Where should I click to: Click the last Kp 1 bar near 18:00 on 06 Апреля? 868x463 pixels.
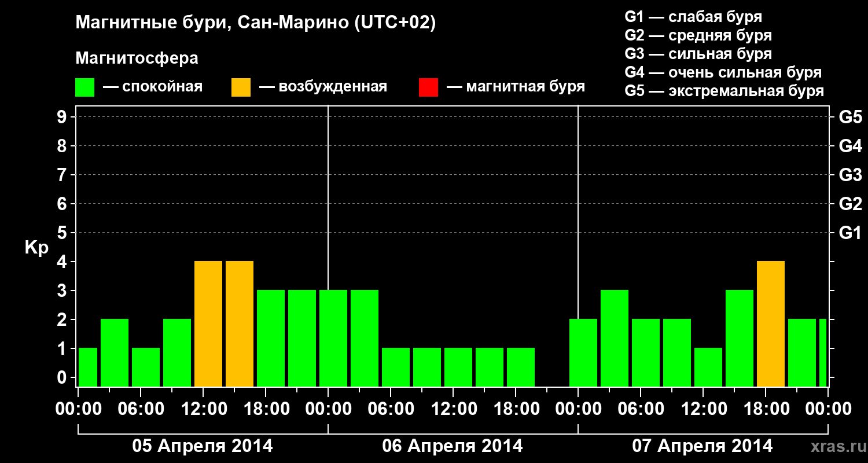coord(521,368)
